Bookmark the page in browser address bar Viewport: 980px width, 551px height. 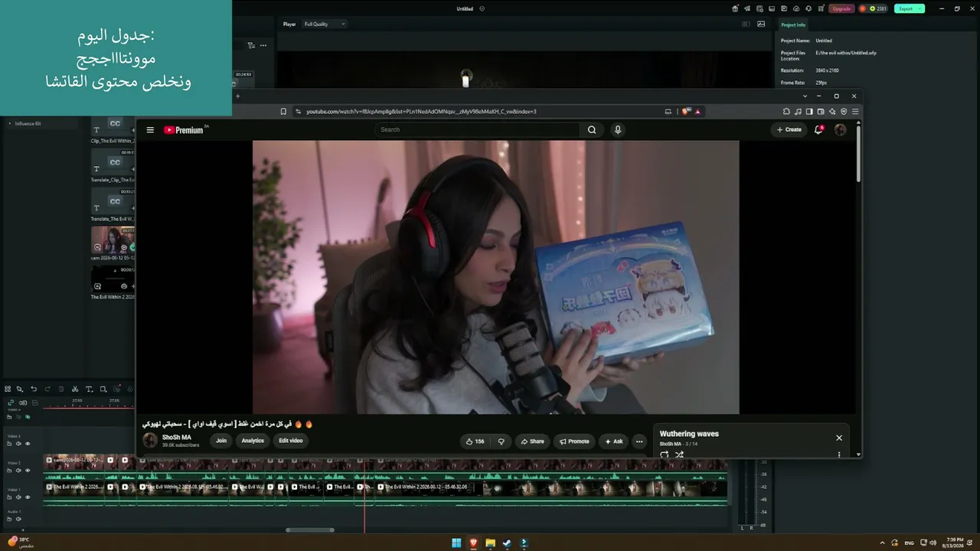pos(283,112)
